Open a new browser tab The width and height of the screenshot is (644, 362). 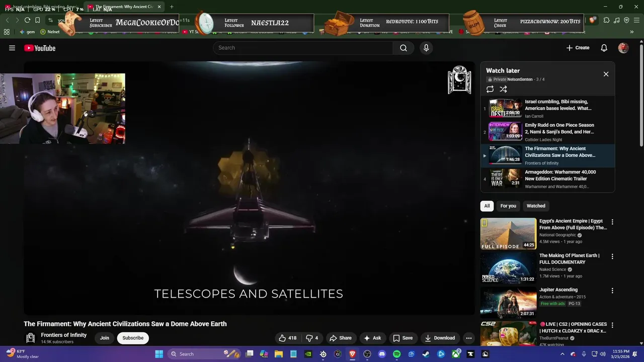(172, 7)
